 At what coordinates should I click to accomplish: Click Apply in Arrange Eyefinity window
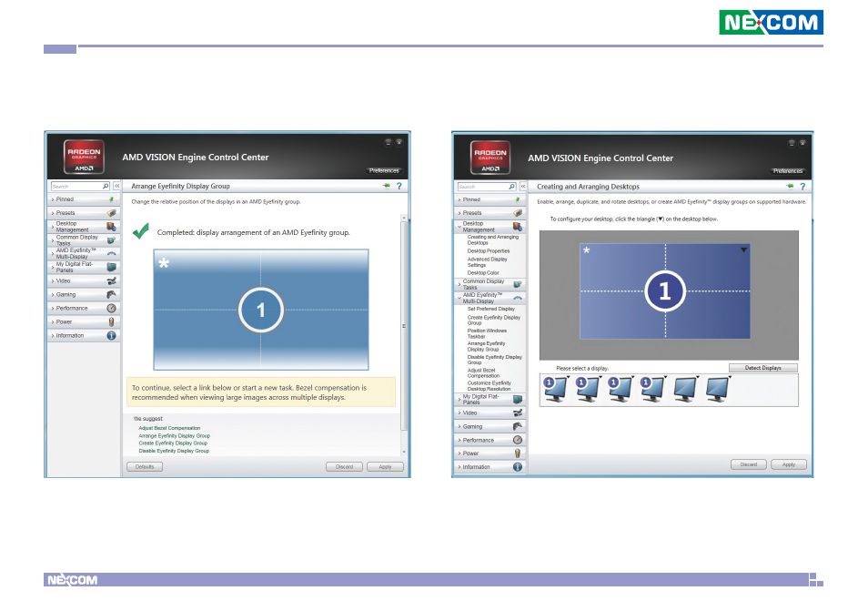pos(385,467)
